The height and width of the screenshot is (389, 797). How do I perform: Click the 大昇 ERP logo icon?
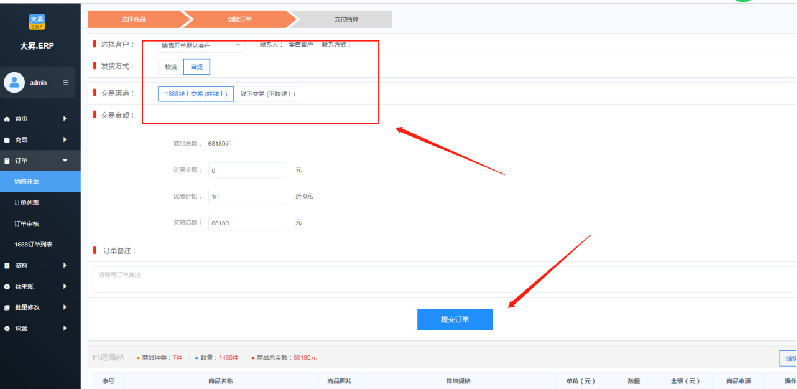[x=37, y=22]
